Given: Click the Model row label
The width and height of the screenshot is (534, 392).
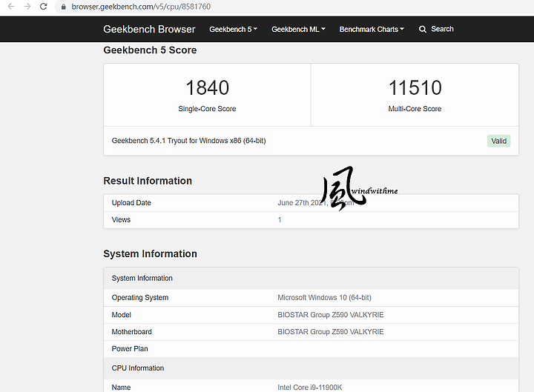Looking at the screenshot, I should 121,315.
